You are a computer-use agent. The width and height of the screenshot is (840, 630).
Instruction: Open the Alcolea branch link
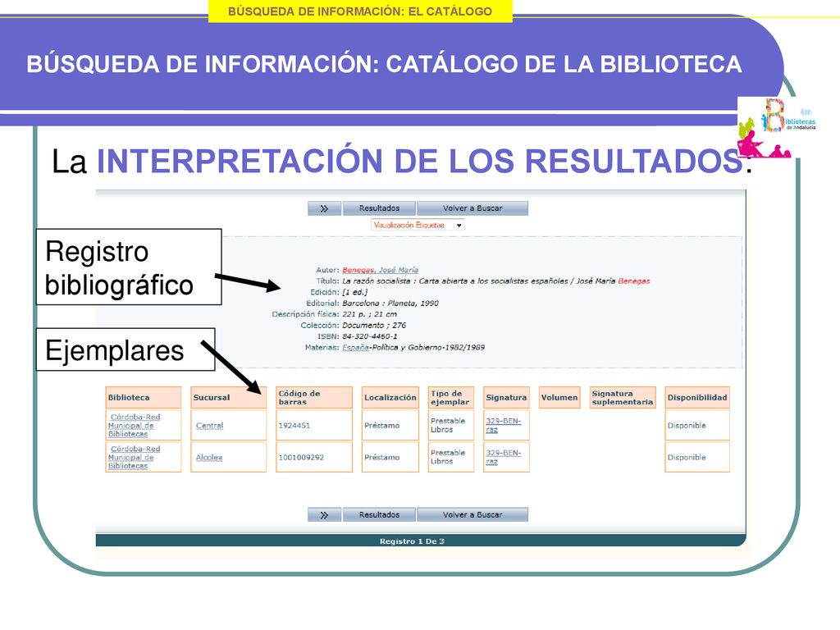point(209,458)
